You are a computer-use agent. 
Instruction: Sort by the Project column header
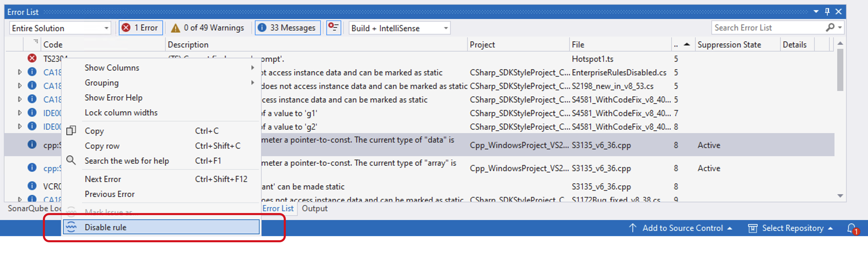[x=518, y=45]
